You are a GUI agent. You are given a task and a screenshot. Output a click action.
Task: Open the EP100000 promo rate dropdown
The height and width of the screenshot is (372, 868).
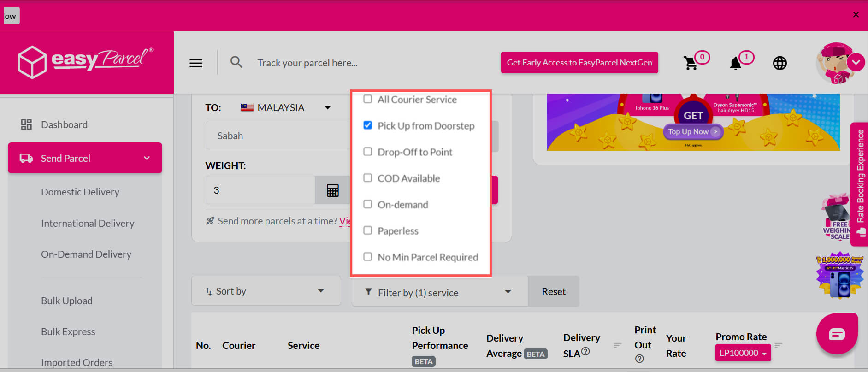pos(743,353)
